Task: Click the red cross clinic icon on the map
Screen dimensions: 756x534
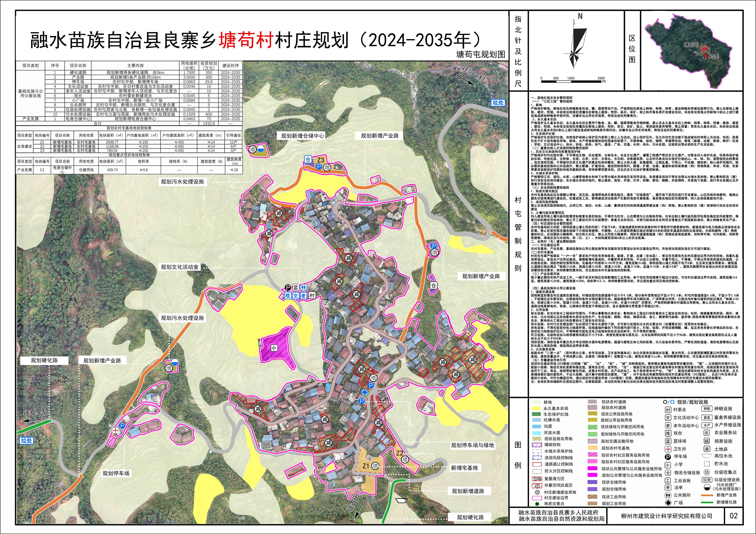Action: tap(116, 430)
